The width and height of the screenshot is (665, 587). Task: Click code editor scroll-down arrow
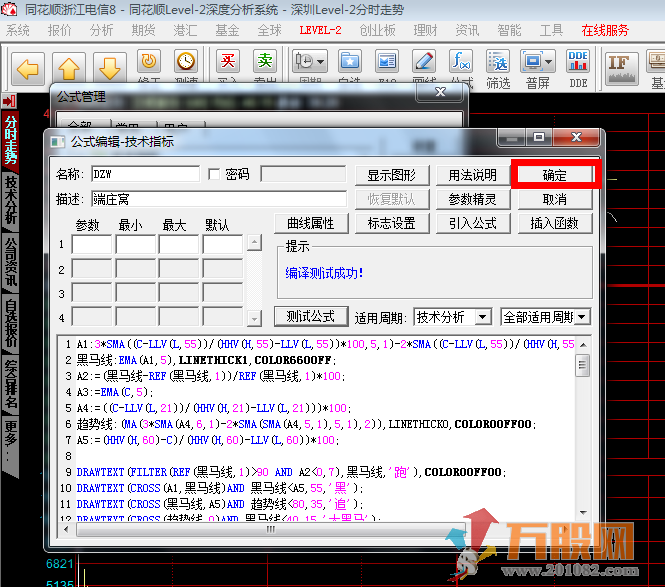(583, 513)
